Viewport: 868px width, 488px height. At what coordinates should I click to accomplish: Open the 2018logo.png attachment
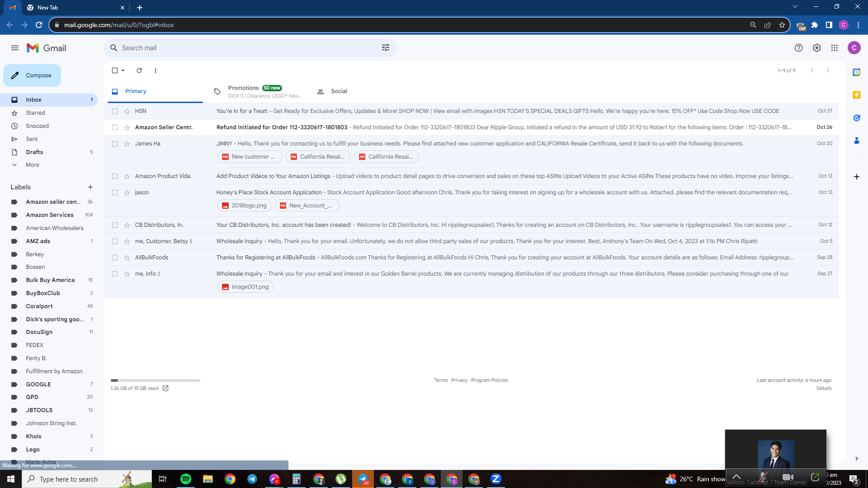pyautogui.click(x=245, y=206)
